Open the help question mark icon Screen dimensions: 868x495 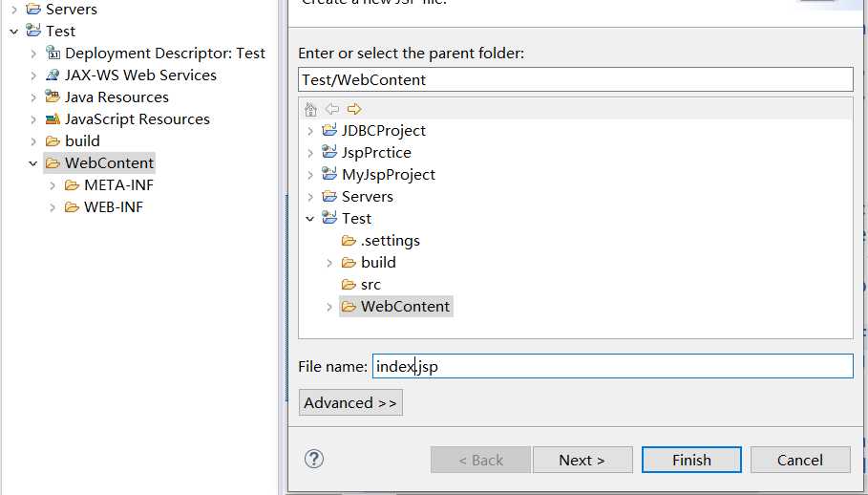point(314,459)
